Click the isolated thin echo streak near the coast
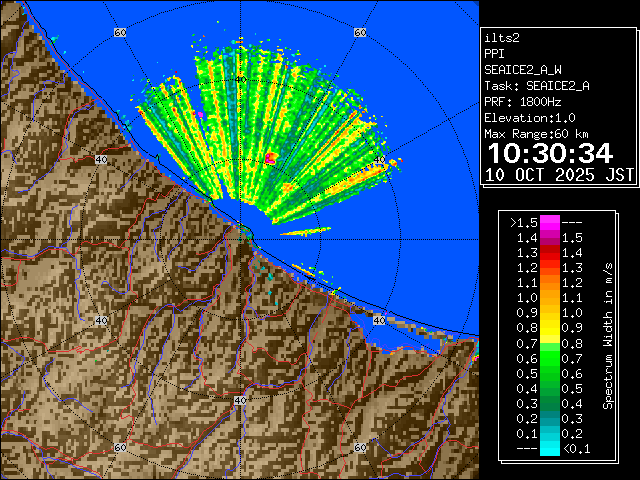Screen dimensions: 640x480 coord(305,232)
